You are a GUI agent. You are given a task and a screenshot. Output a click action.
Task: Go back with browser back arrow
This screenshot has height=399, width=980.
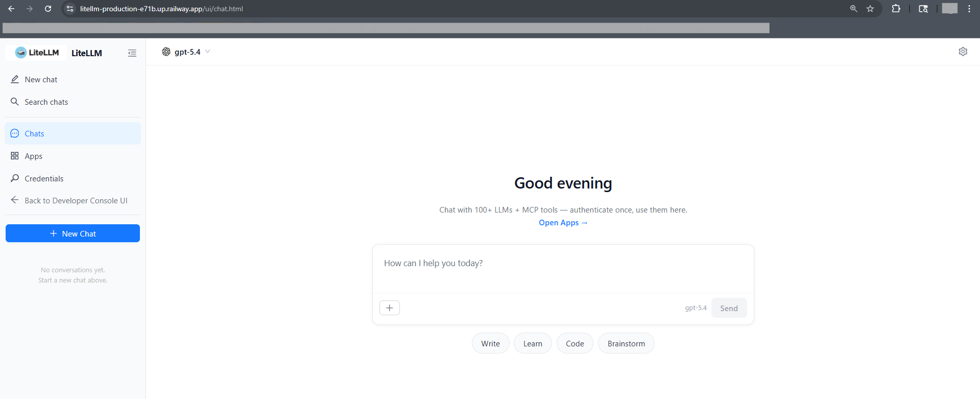coord(11,9)
